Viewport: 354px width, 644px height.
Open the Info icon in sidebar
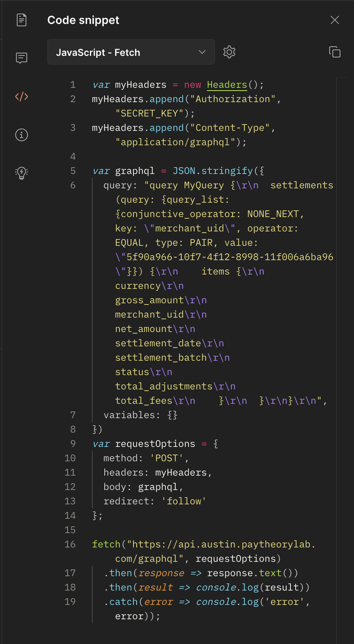pyautogui.click(x=22, y=135)
